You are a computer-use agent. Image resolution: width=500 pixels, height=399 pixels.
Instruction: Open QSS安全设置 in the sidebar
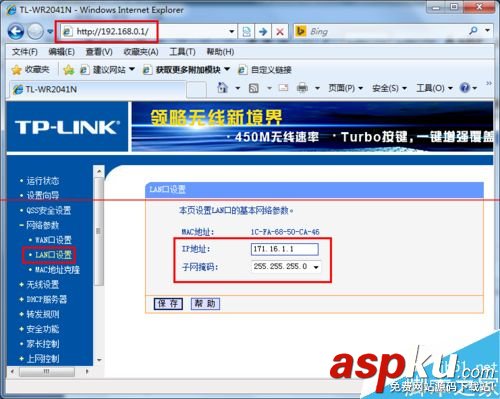[x=49, y=210]
